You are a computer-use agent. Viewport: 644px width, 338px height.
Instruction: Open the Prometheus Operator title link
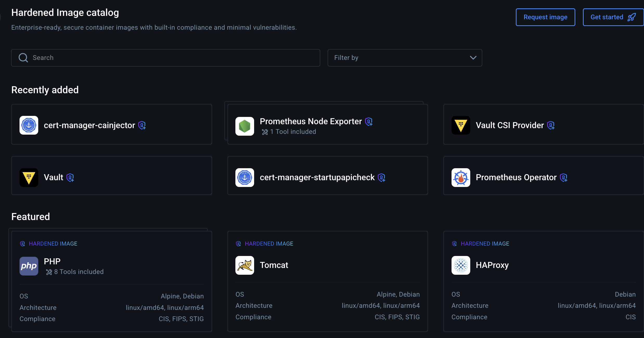pyautogui.click(x=516, y=177)
